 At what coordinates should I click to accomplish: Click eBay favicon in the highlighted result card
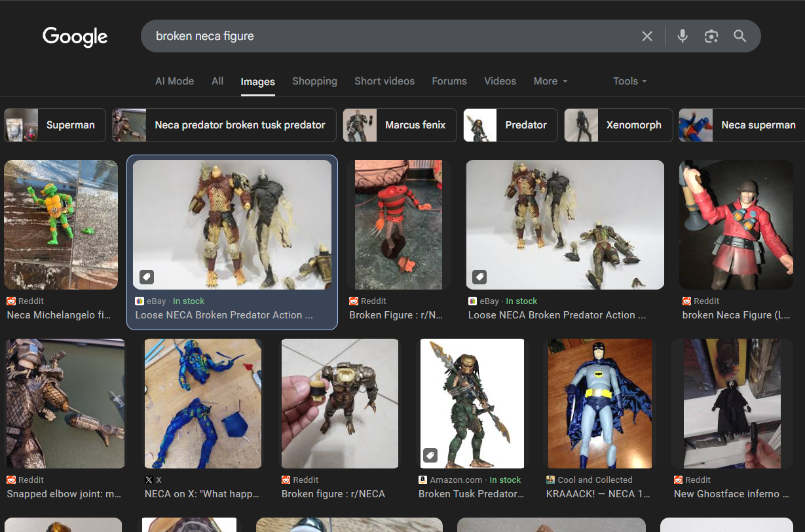click(x=140, y=301)
